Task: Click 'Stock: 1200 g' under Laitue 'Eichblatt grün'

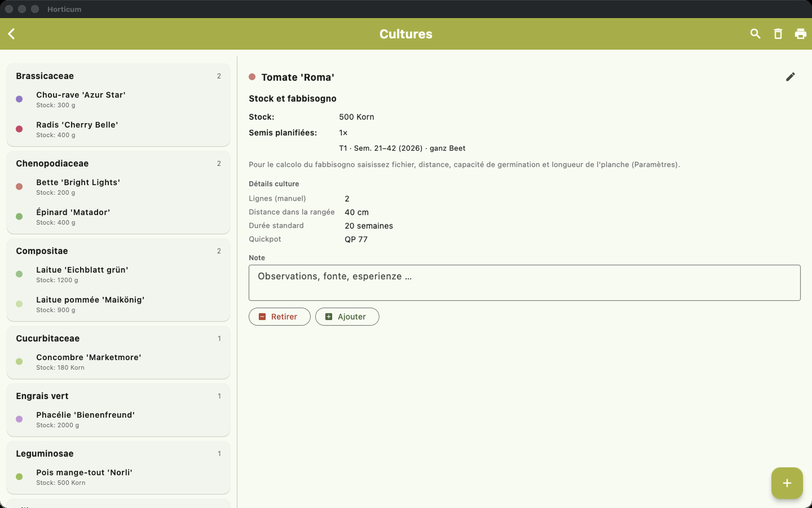Action: (x=57, y=280)
